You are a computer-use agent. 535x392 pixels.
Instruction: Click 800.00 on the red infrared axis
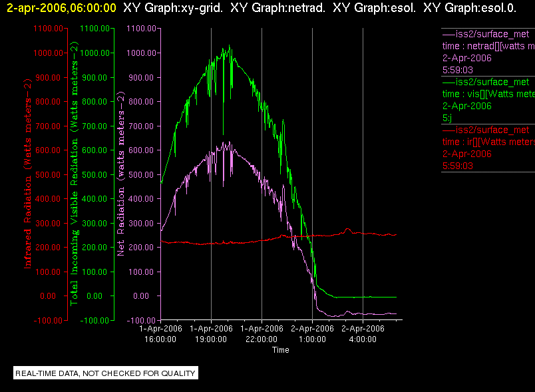pos(48,101)
